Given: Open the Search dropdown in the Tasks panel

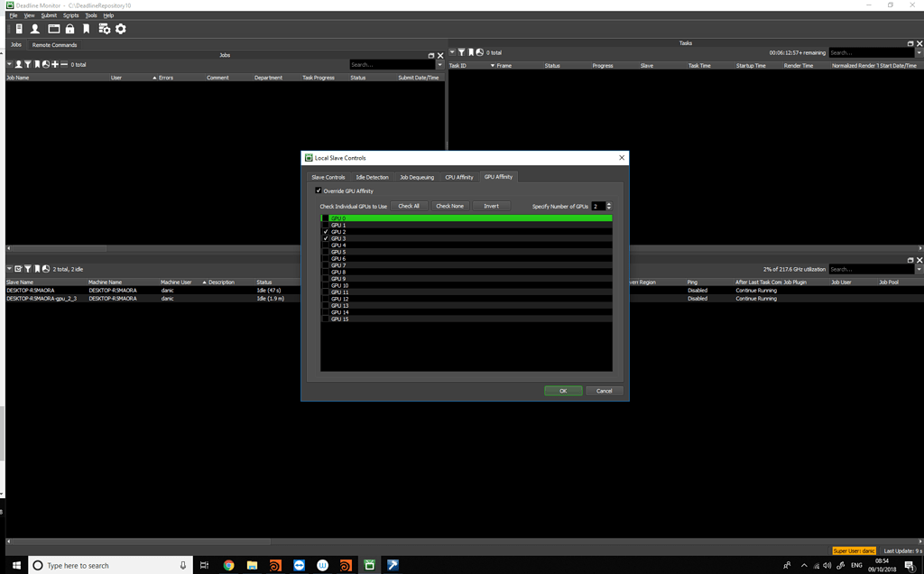Looking at the screenshot, I should [x=919, y=52].
